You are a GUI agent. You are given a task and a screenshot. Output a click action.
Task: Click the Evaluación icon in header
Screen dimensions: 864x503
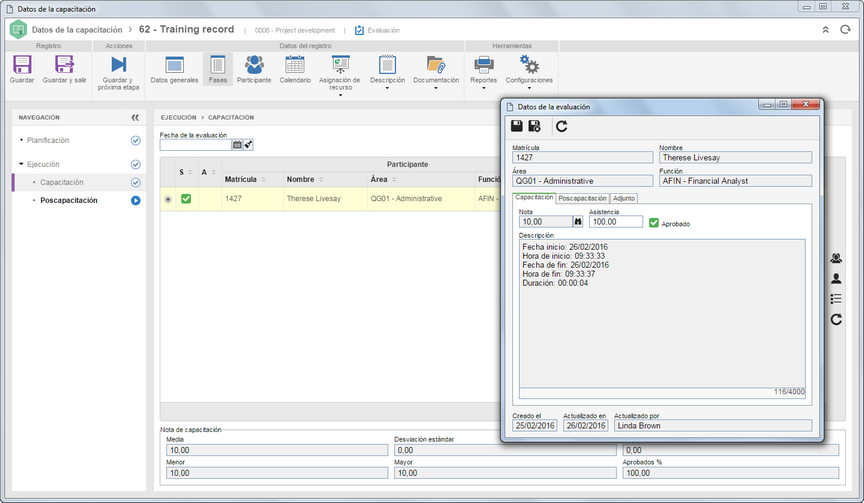click(359, 30)
